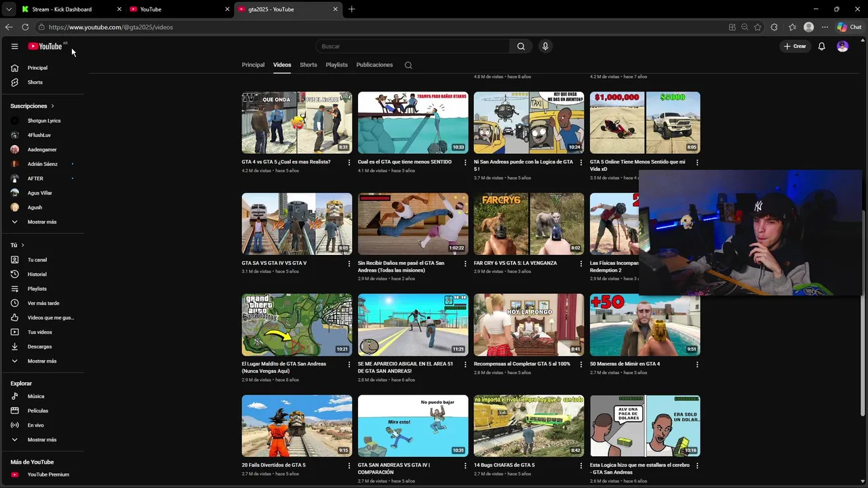Open the Copilot Chat button
This screenshot has width=868, height=488.
coord(850,27)
